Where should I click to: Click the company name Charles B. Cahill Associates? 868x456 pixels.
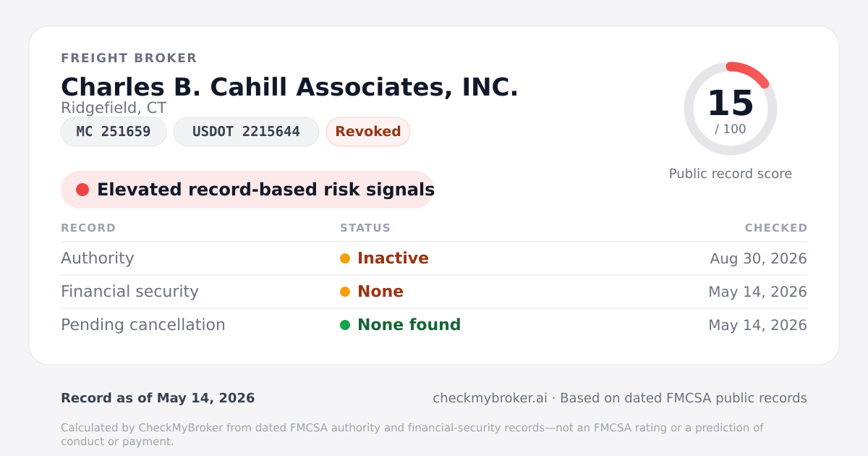(289, 87)
